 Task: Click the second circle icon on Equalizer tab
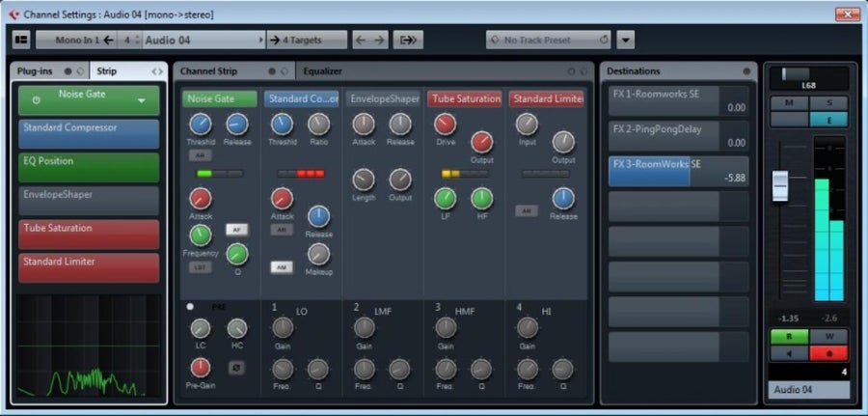(583, 71)
